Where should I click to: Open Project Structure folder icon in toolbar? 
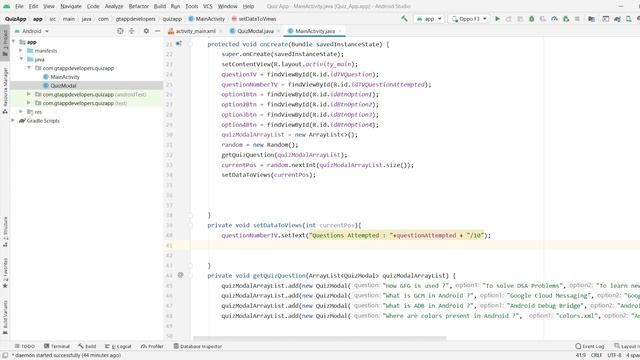591,19
